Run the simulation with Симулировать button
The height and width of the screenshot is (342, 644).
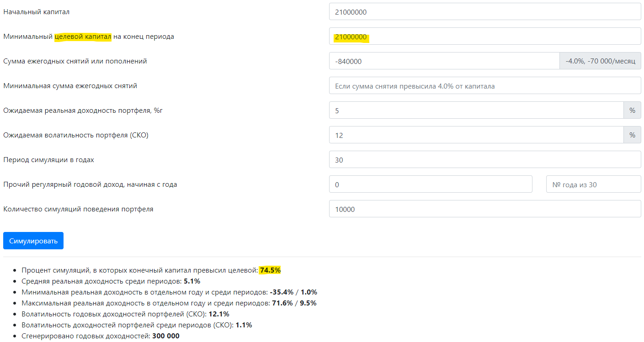33,241
